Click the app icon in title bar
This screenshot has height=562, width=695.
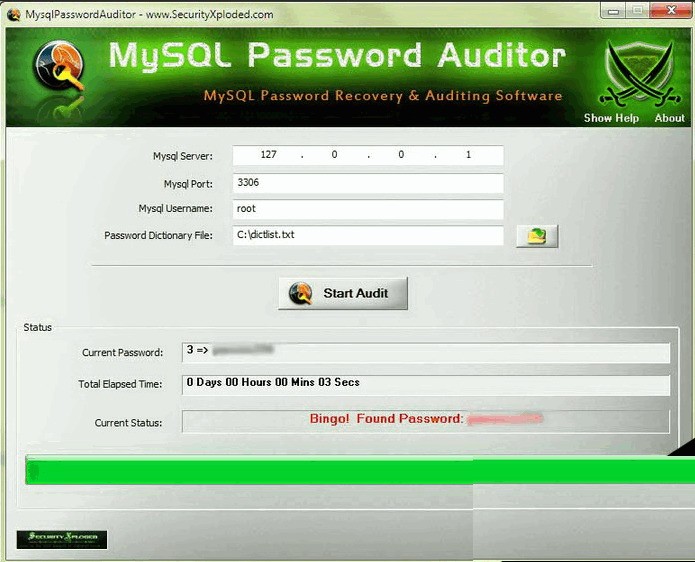coord(14,14)
